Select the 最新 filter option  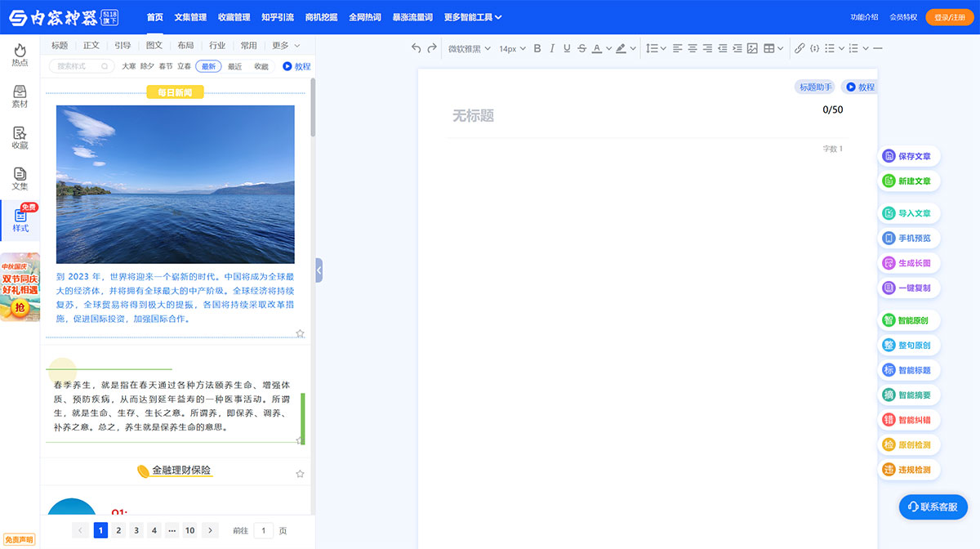pos(207,66)
